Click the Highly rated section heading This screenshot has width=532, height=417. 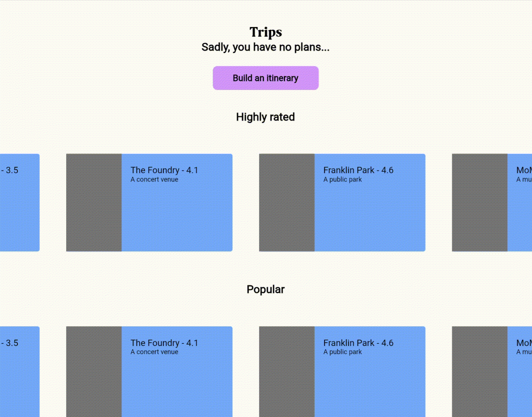click(266, 117)
